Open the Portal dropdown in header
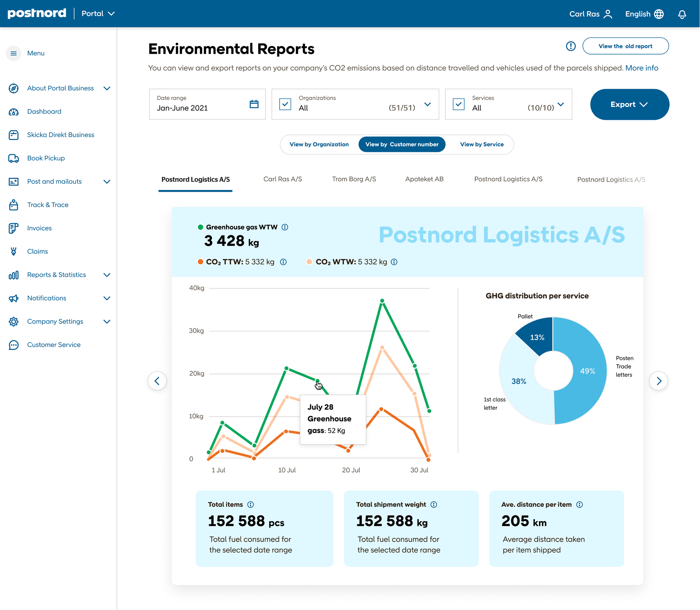The image size is (700, 610). [x=98, y=13]
